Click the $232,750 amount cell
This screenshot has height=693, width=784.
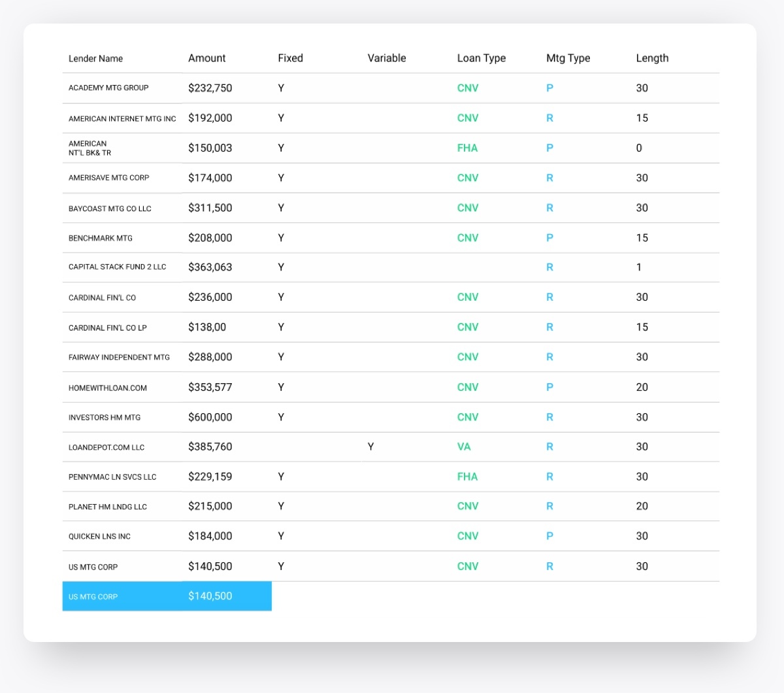210,88
